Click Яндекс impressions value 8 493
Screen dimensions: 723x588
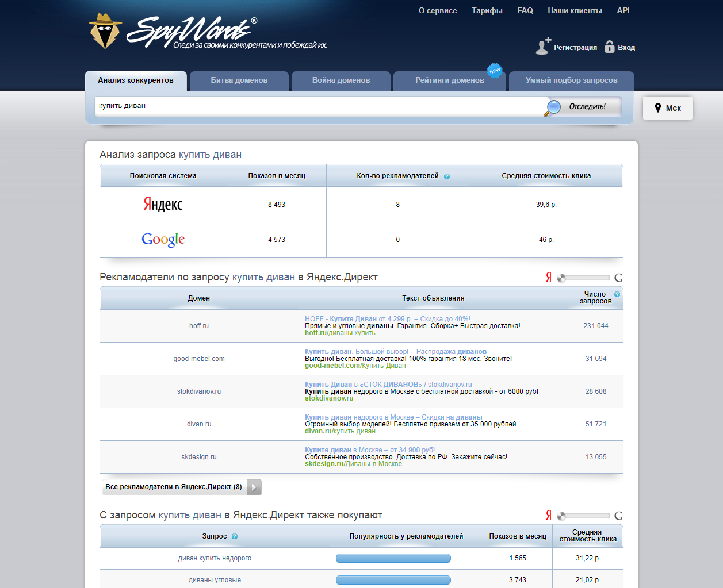click(x=277, y=205)
